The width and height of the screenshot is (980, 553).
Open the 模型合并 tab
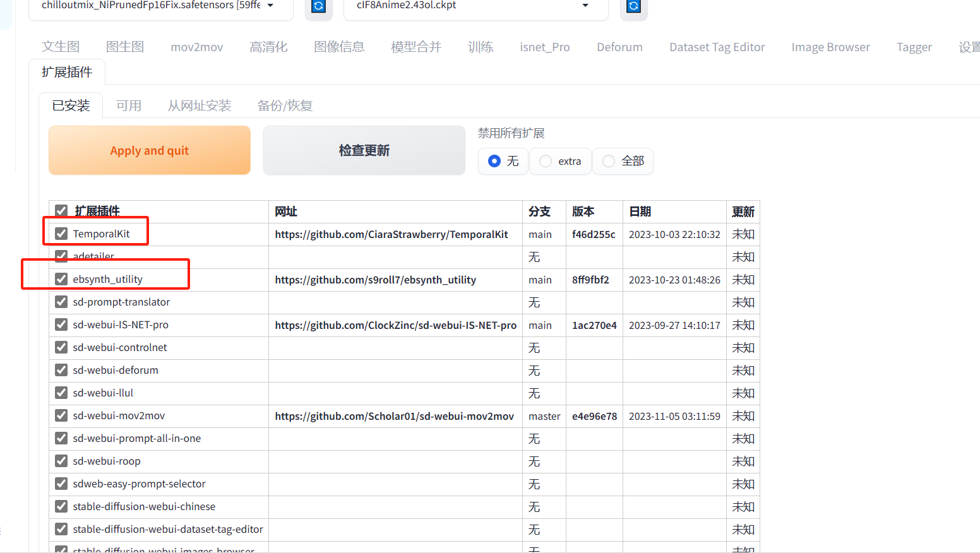(416, 47)
